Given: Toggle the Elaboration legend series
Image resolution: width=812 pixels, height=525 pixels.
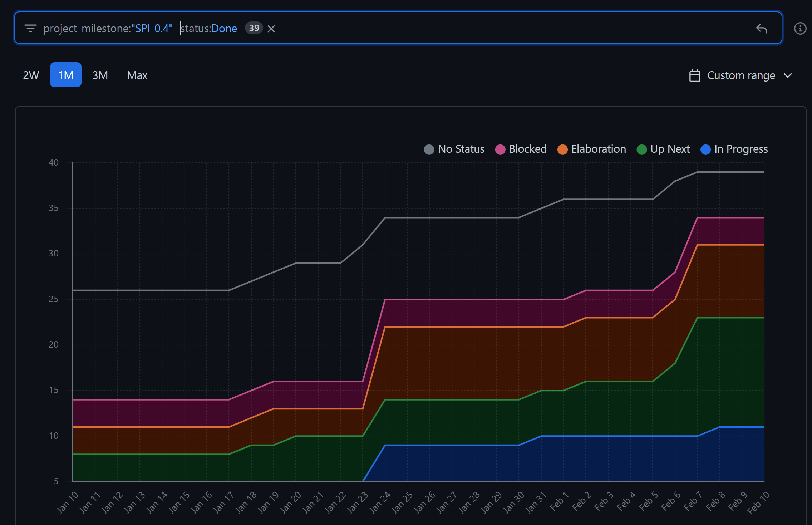Looking at the screenshot, I should tap(592, 149).
